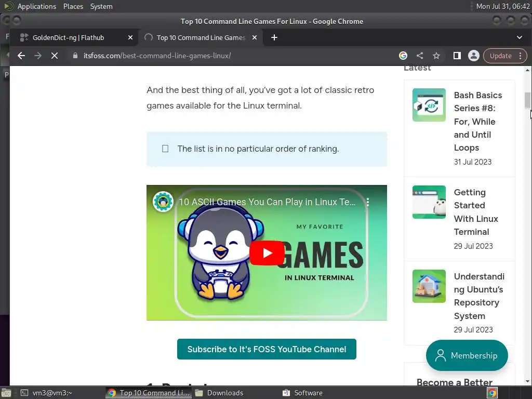This screenshot has height=399, width=532.
Task: Click the It's FOSS channel avatar on video
Action: 163,202
